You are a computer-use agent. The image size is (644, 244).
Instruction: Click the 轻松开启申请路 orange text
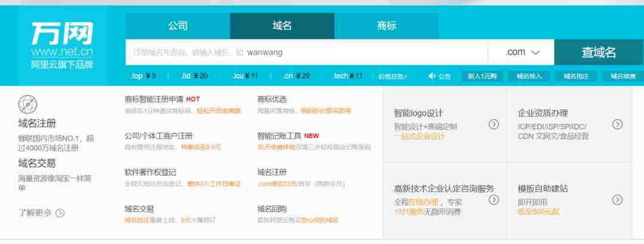point(219,111)
